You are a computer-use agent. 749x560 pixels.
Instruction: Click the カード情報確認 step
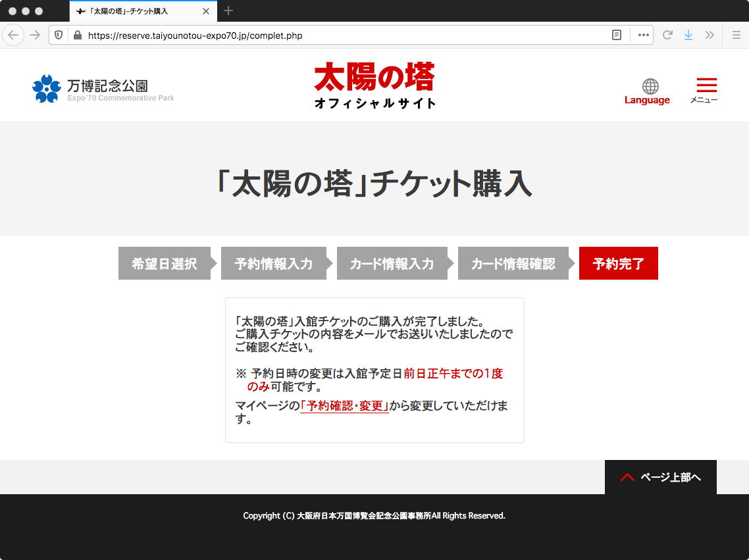pos(513,263)
